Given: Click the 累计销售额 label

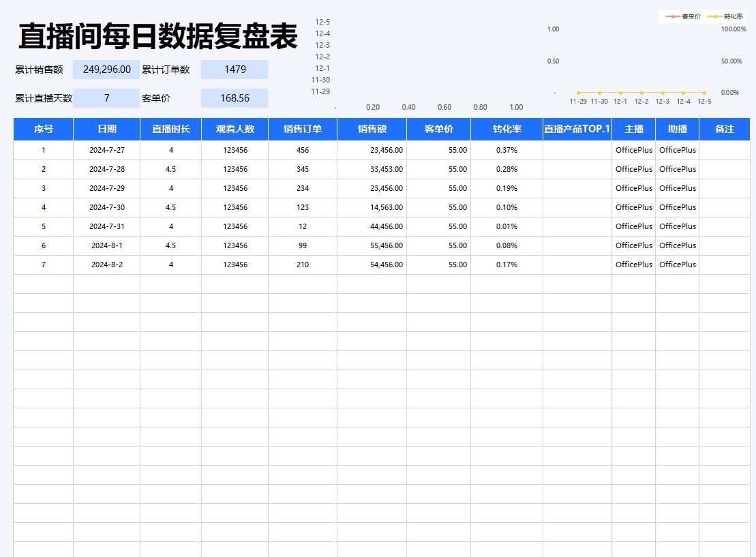Looking at the screenshot, I should tap(39, 70).
